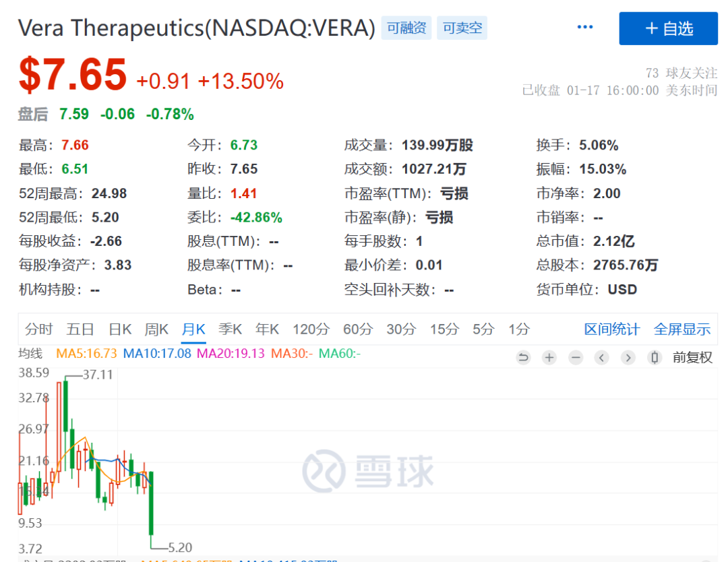
Task: Click the MA60:- moving average label
Action: click(340, 354)
